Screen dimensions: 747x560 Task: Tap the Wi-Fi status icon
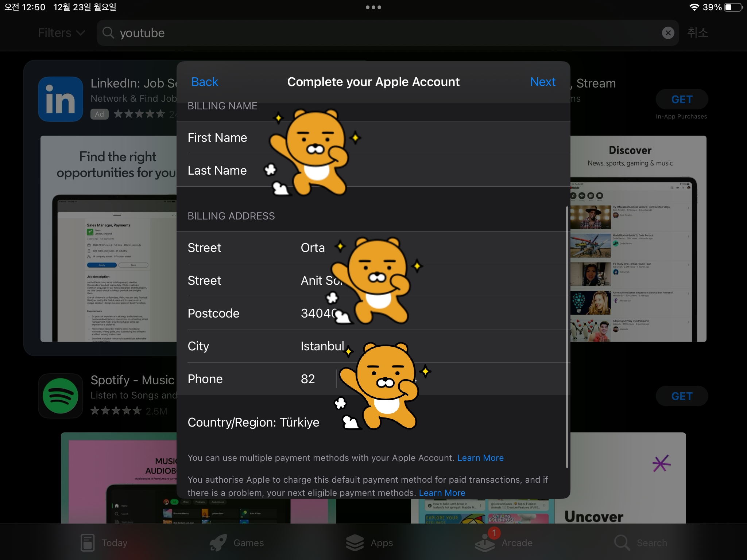click(x=694, y=7)
